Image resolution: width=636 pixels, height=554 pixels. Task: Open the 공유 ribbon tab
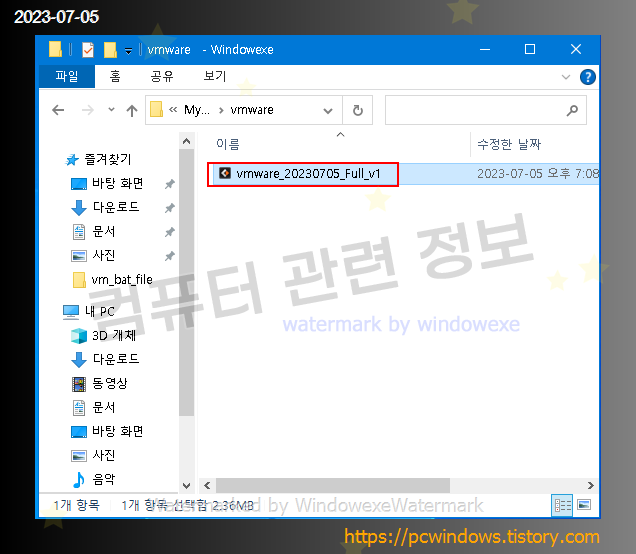point(162,76)
